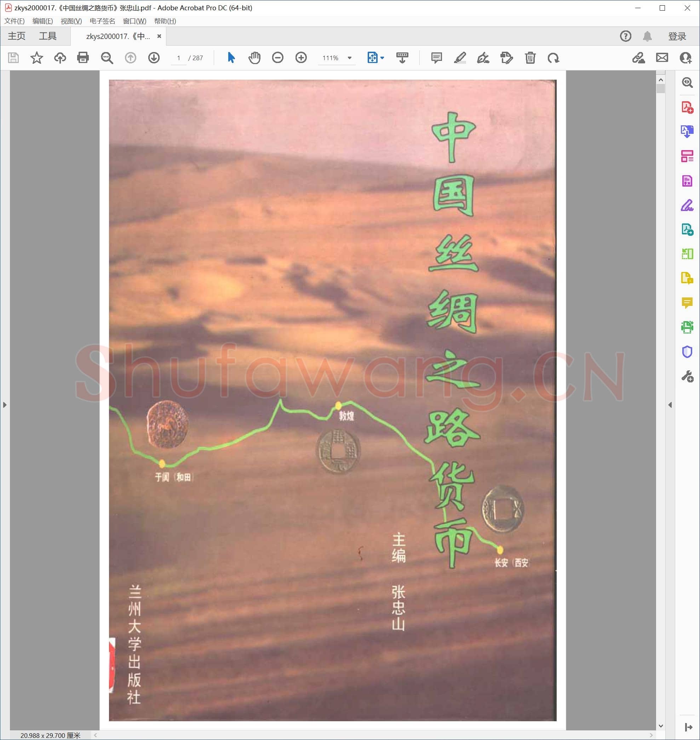Go to the next page button
The image size is (700, 740).
(x=154, y=58)
